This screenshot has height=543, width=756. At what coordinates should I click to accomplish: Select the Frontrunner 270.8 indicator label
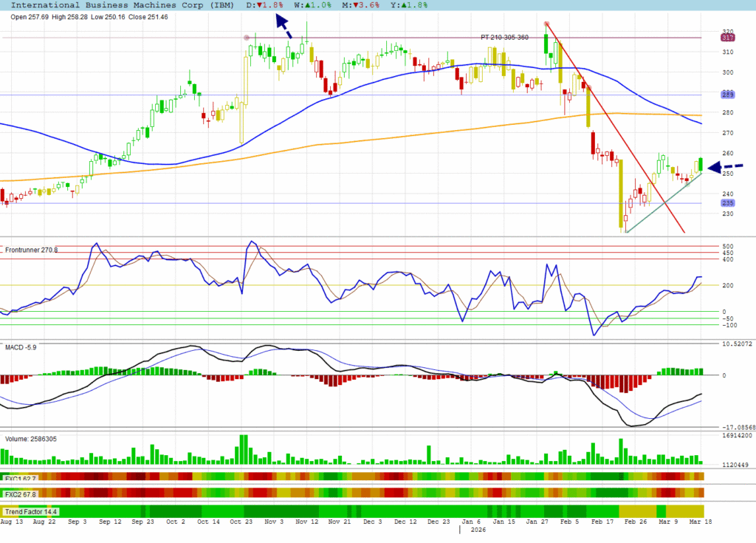32,250
